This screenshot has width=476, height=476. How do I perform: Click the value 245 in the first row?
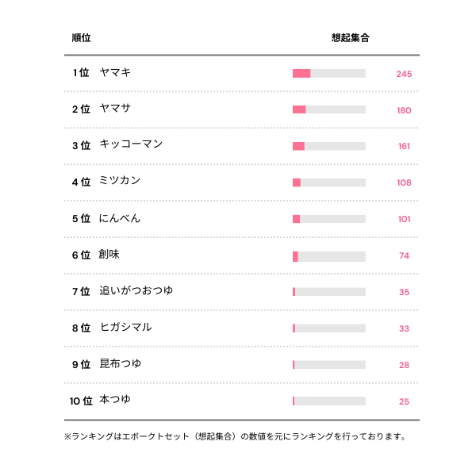coord(404,74)
